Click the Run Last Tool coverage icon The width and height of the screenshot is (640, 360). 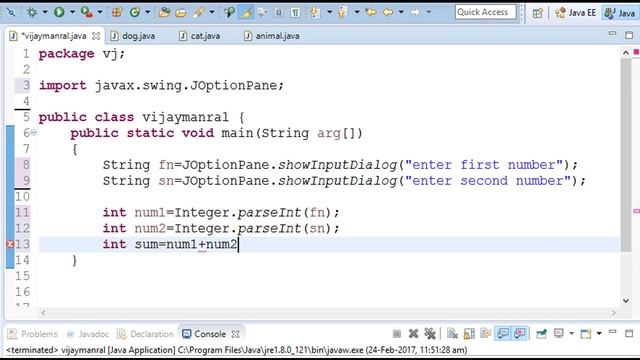pyautogui.click(x=86, y=13)
